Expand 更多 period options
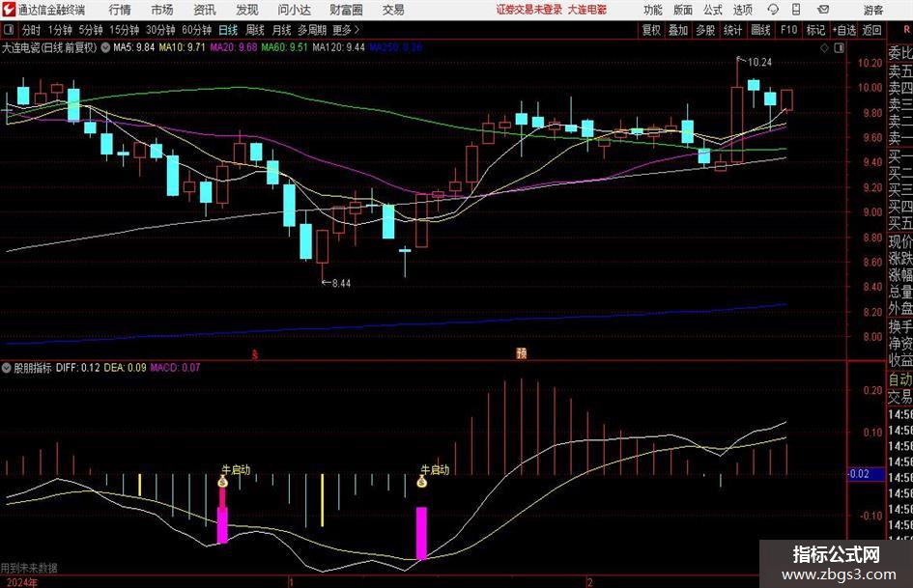Viewport: 913px width, 588px height. point(346,30)
